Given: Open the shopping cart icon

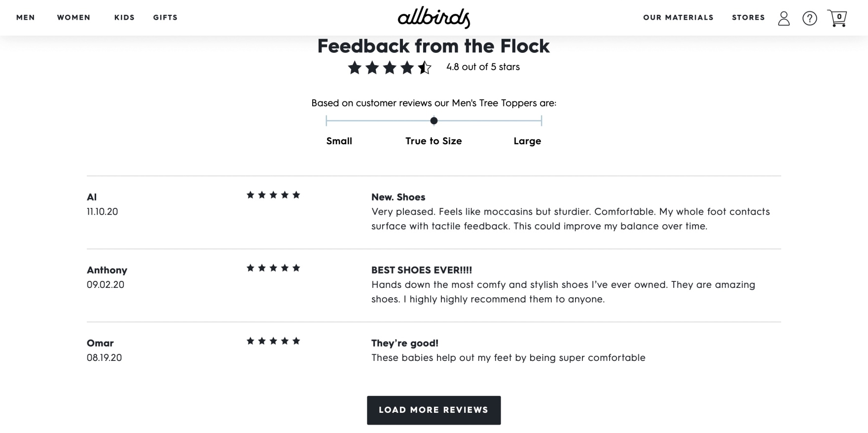Looking at the screenshot, I should [x=837, y=18].
